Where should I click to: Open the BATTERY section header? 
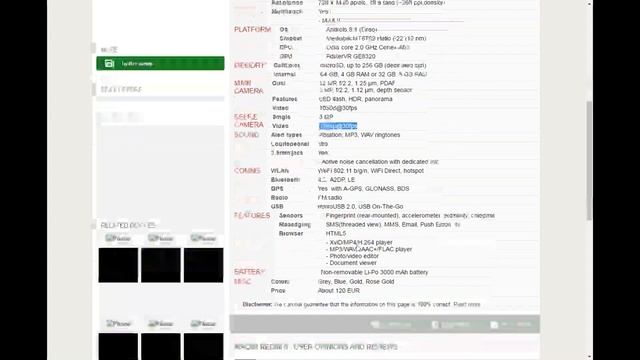(x=249, y=272)
